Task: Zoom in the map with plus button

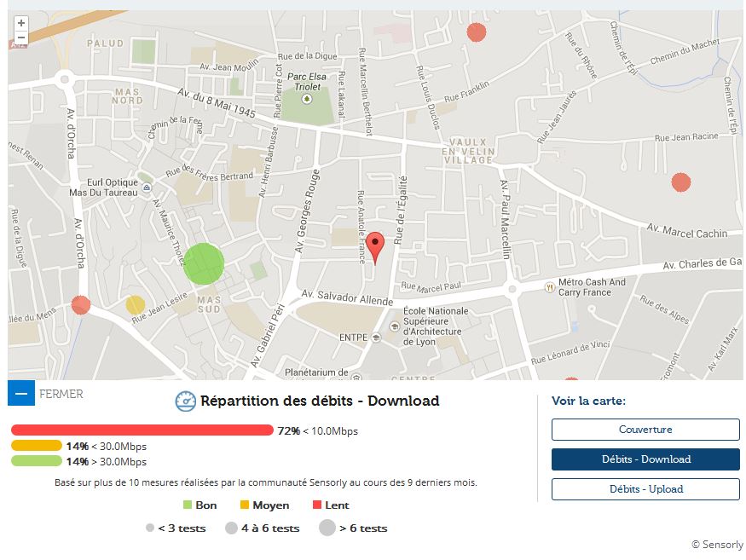Action: coord(21,23)
